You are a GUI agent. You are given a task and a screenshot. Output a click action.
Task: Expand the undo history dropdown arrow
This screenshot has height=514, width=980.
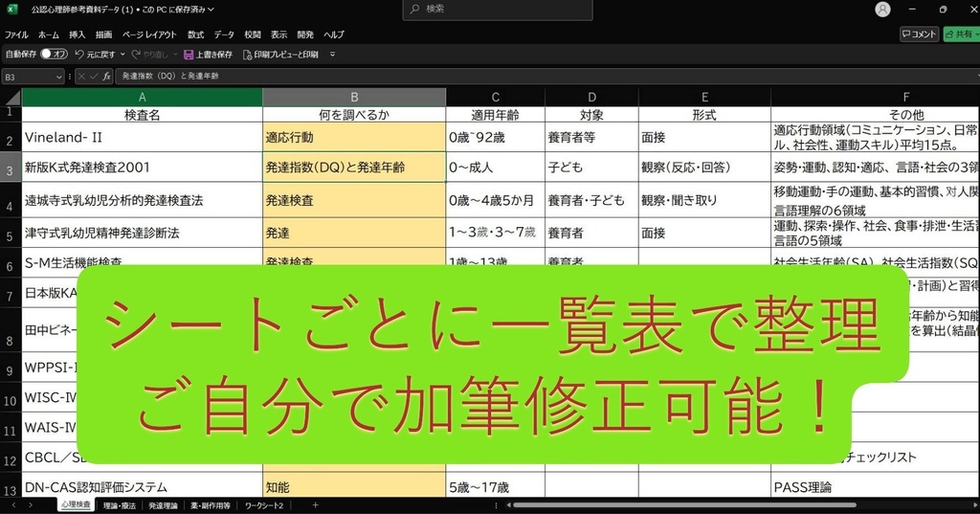(x=122, y=55)
